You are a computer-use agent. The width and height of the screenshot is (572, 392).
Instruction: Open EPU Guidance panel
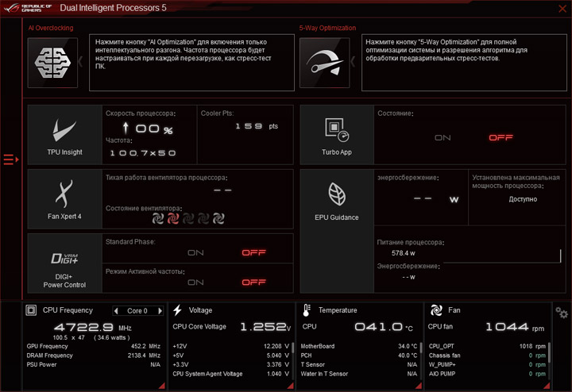tap(337, 231)
